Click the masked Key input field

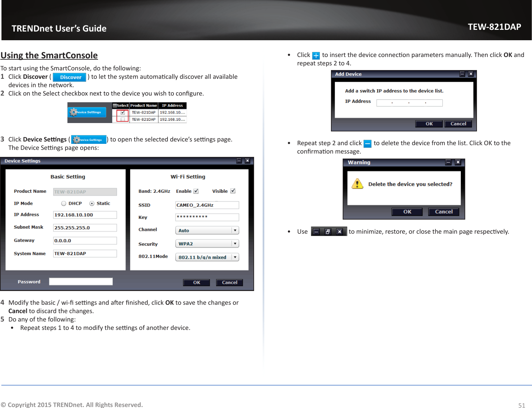point(207,217)
